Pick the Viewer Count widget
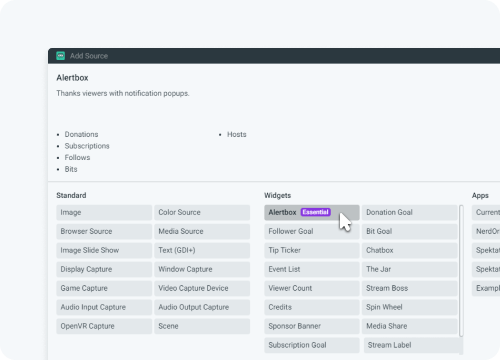Viewport: 500px width, 360px height. point(312,288)
